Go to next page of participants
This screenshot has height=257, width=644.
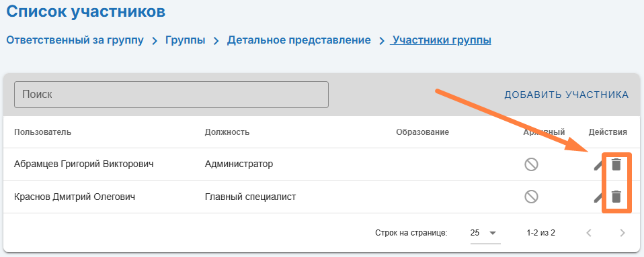(x=622, y=234)
